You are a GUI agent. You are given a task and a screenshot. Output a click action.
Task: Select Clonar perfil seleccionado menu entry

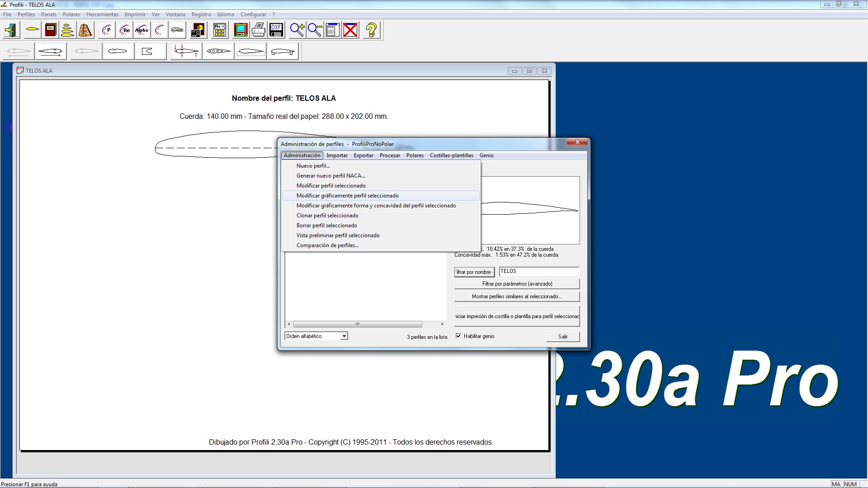coord(327,216)
